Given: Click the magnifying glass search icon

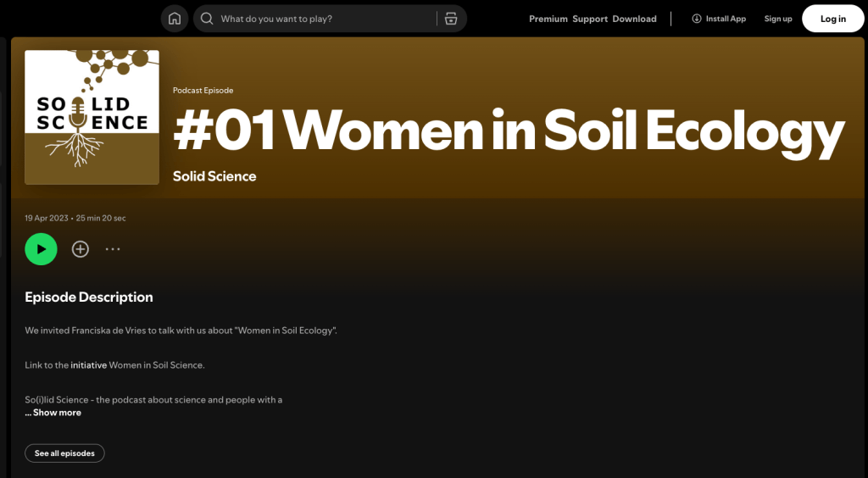Looking at the screenshot, I should pos(207,19).
